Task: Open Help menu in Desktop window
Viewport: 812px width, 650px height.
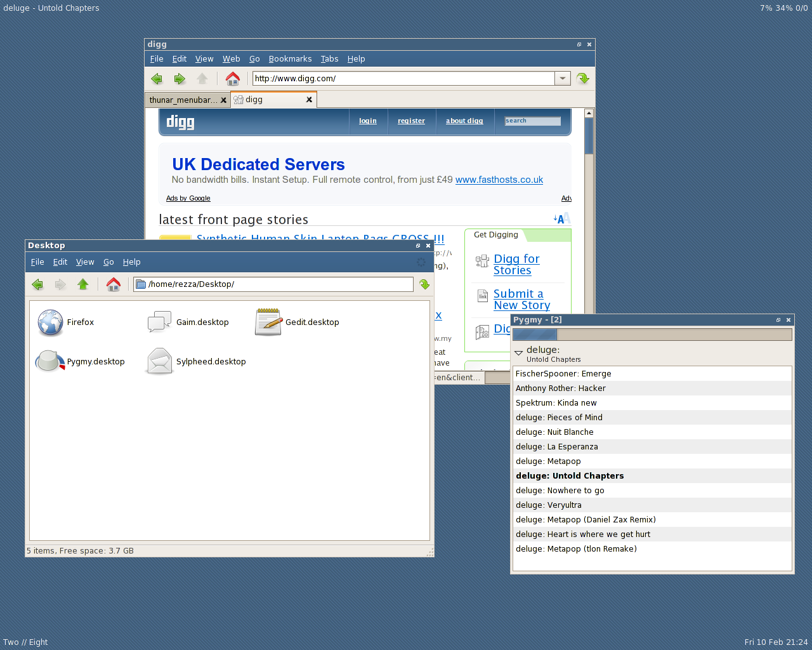Action: tap(131, 262)
